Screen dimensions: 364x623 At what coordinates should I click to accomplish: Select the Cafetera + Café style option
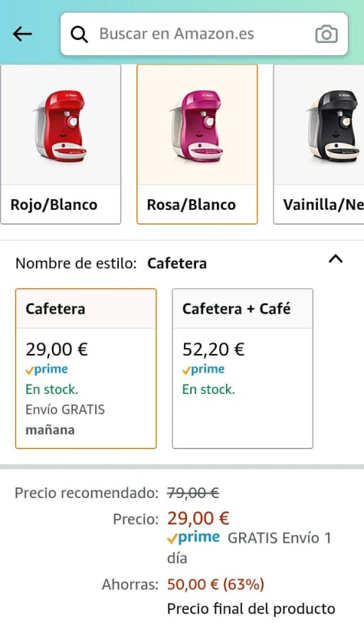click(242, 369)
